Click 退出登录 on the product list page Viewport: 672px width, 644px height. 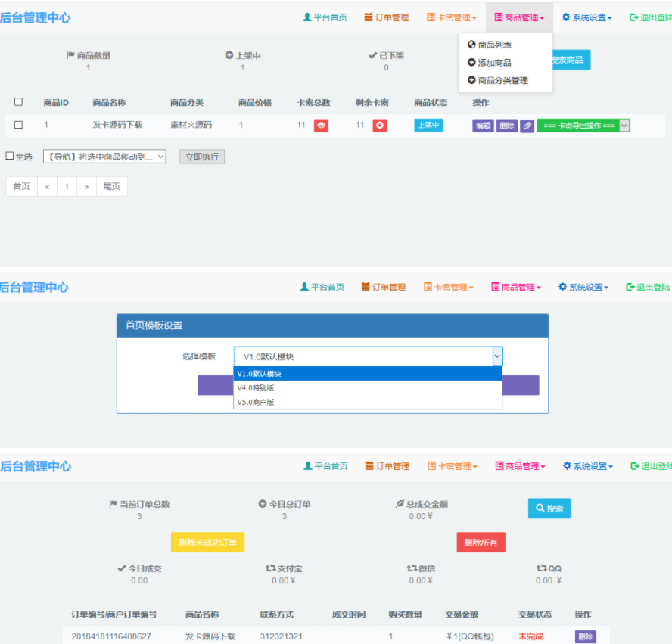(650, 17)
